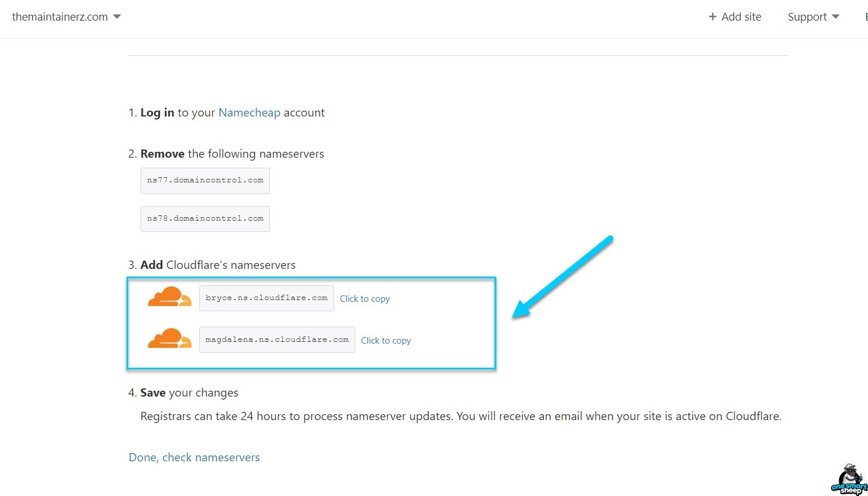Click the magdalena.ns.cloudflare.com field
Image resolution: width=868 pixels, height=496 pixels.
point(277,340)
